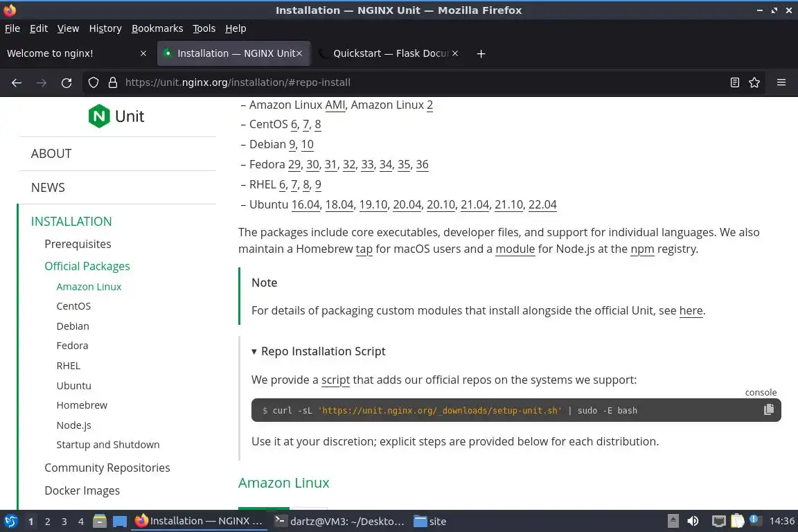Screen dimensions: 798x532
Task: Open the View menu
Action: [x=68, y=28]
